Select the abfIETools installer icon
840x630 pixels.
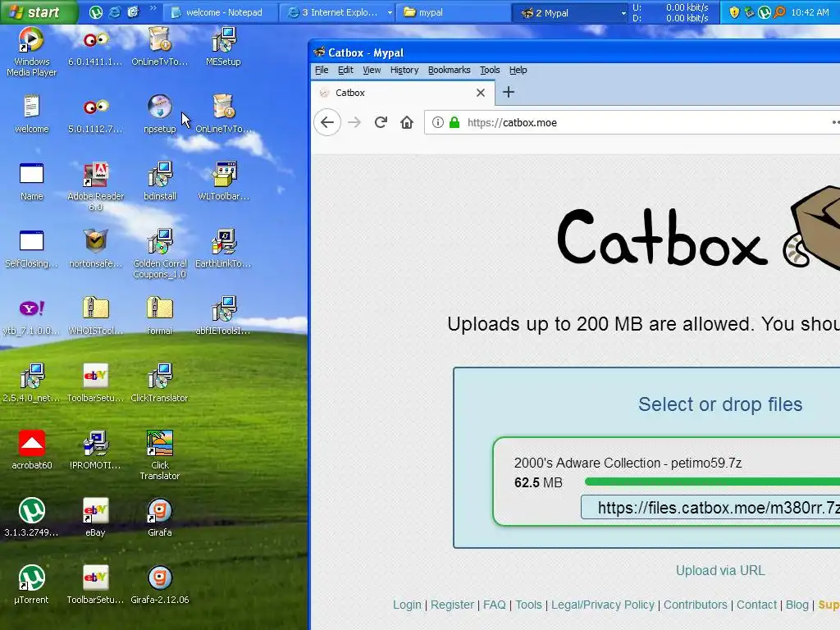223,316
